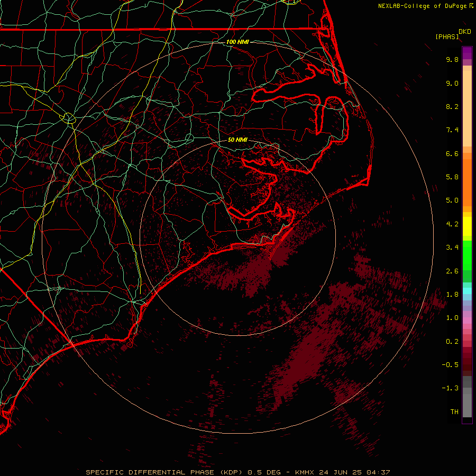Click the 1.8 legend value
The width and height of the screenshot is (476, 476).
coord(452,295)
